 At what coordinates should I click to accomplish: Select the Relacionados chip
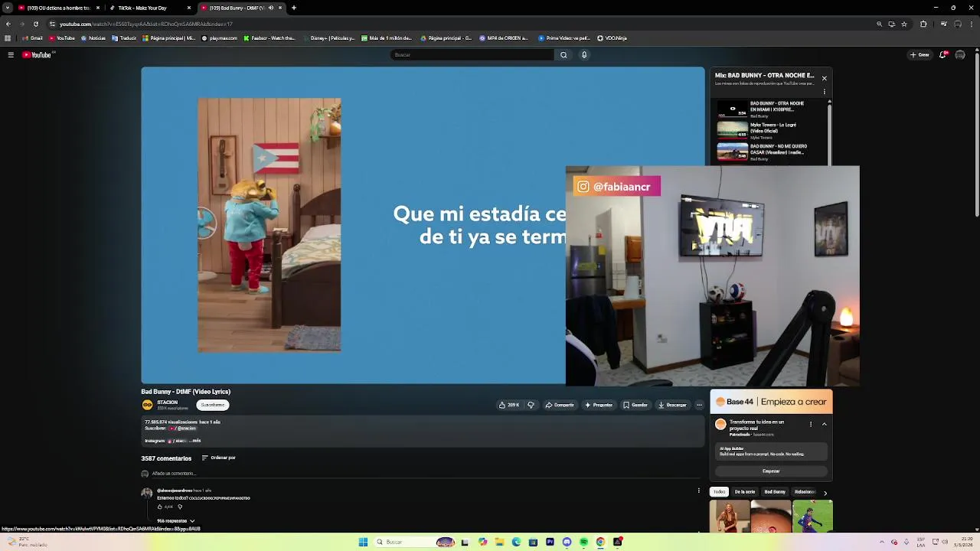pyautogui.click(x=804, y=492)
